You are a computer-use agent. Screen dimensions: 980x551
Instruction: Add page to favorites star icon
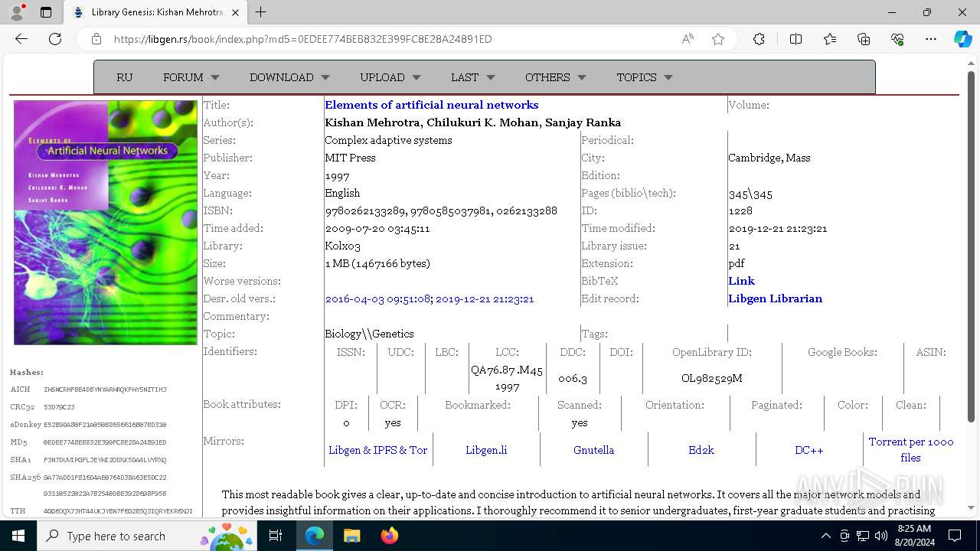[717, 39]
